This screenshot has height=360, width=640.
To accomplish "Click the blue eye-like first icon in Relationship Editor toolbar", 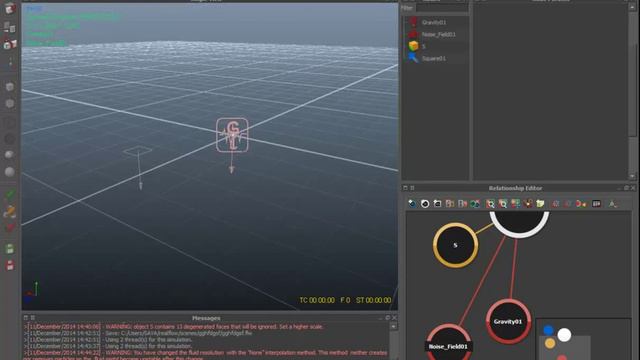I will [412, 203].
